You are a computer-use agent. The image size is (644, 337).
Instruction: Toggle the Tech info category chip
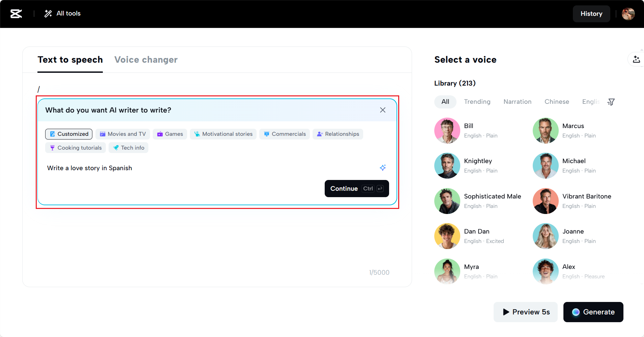[x=128, y=148]
